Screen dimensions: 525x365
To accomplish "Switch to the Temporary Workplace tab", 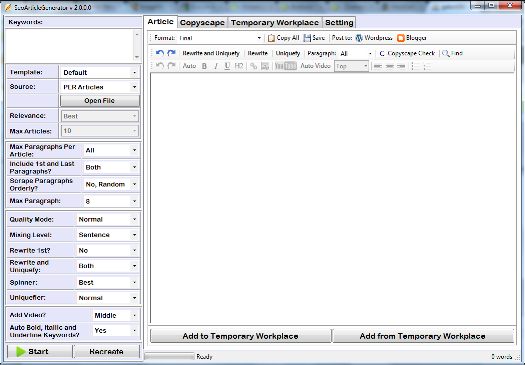I will (275, 22).
